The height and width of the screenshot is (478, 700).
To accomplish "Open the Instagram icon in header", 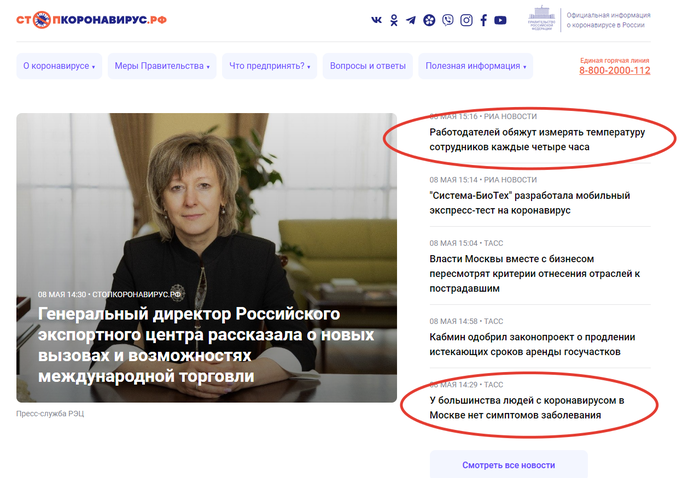I will tap(466, 20).
